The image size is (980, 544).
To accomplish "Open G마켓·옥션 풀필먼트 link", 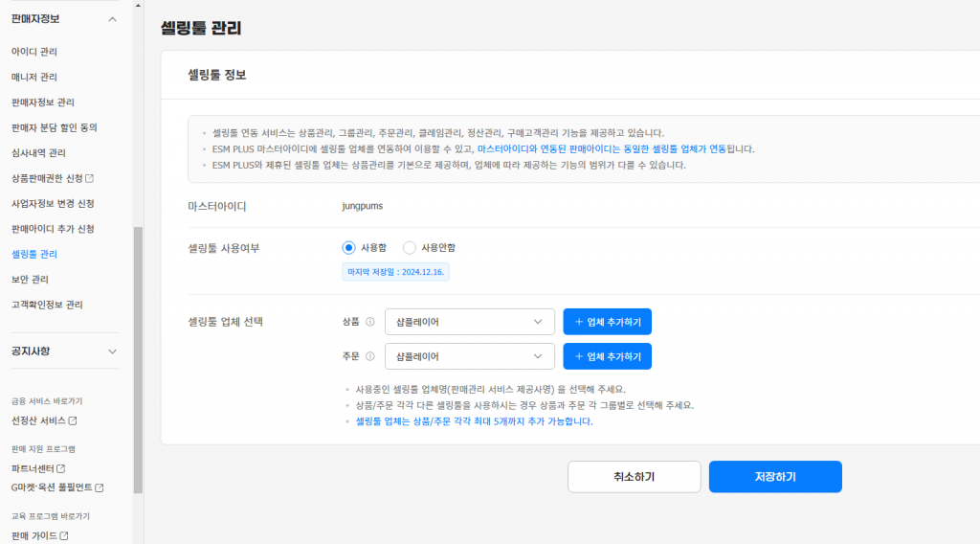I will pos(52,487).
